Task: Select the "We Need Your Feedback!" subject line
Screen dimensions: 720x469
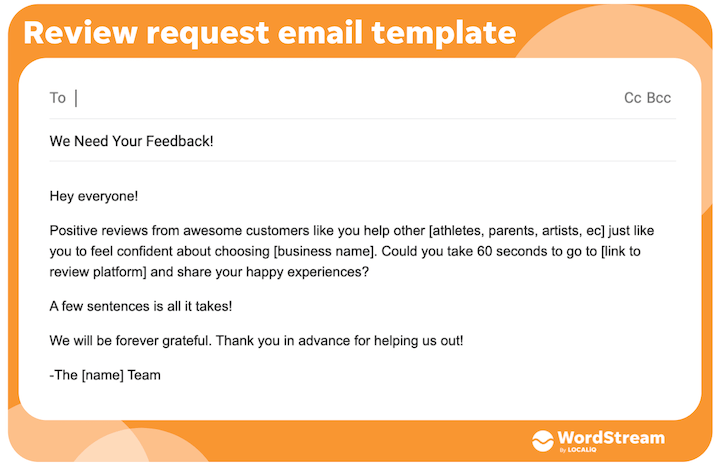Action: (131, 141)
